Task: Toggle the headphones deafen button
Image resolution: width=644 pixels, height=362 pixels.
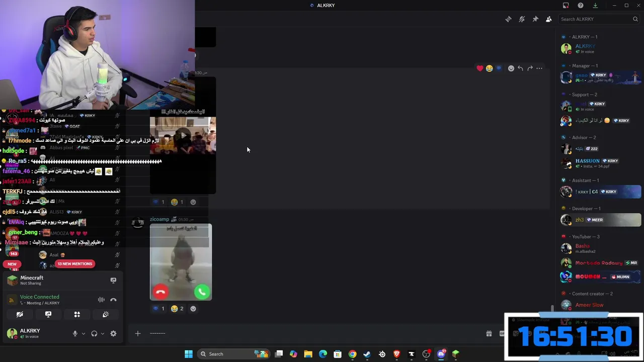Action: pyautogui.click(x=94, y=333)
